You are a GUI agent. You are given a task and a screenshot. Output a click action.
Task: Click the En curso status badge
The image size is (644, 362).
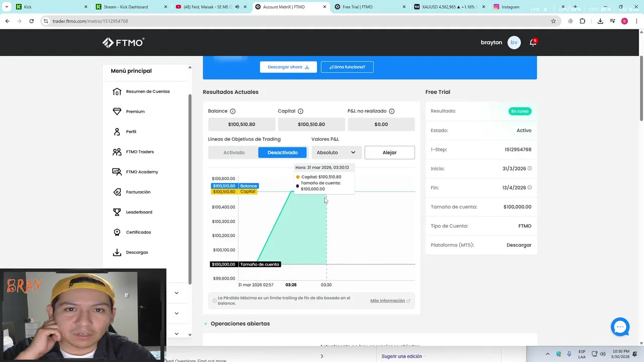pyautogui.click(x=520, y=111)
